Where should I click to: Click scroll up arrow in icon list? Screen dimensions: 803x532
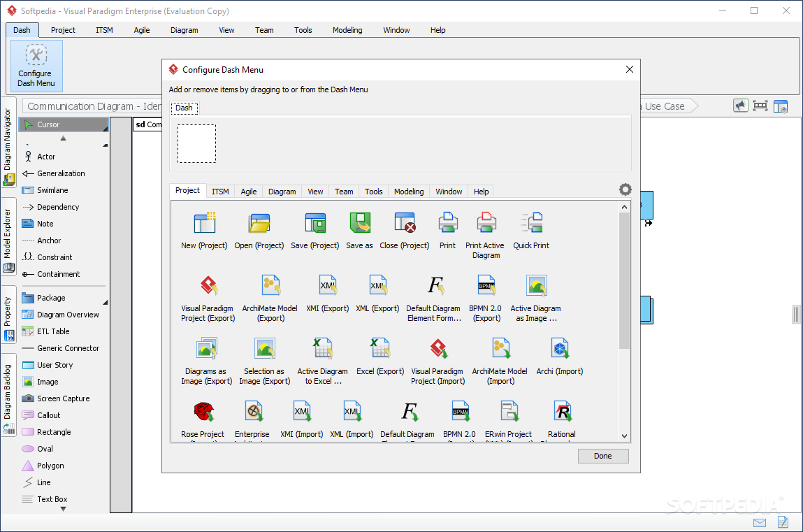coord(624,207)
